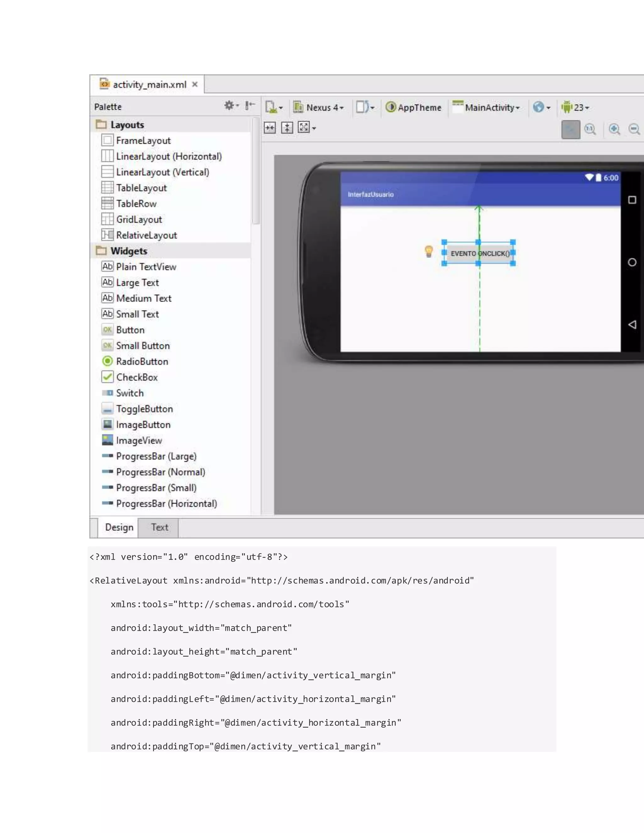Toggle viewport height fit icon
Screen dimensions: 644x833
pos(287,128)
